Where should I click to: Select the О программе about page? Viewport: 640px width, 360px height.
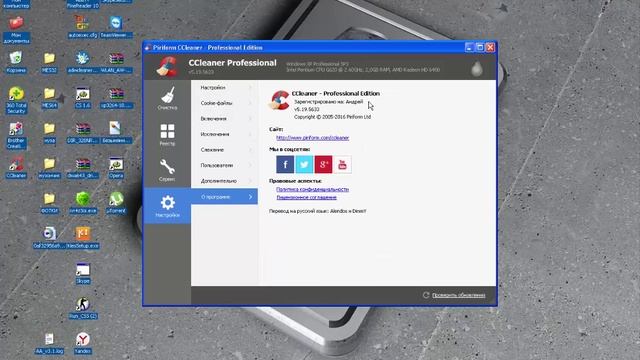pos(224,197)
